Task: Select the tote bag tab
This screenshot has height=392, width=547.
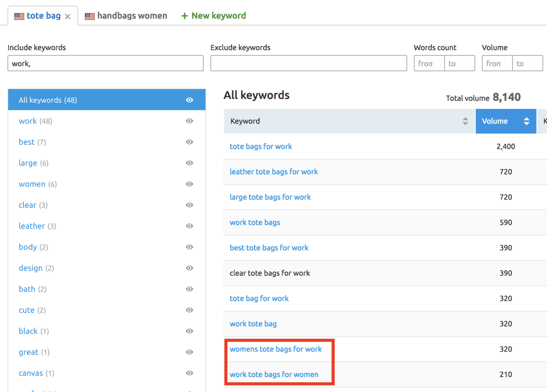Action: pyautogui.click(x=43, y=16)
